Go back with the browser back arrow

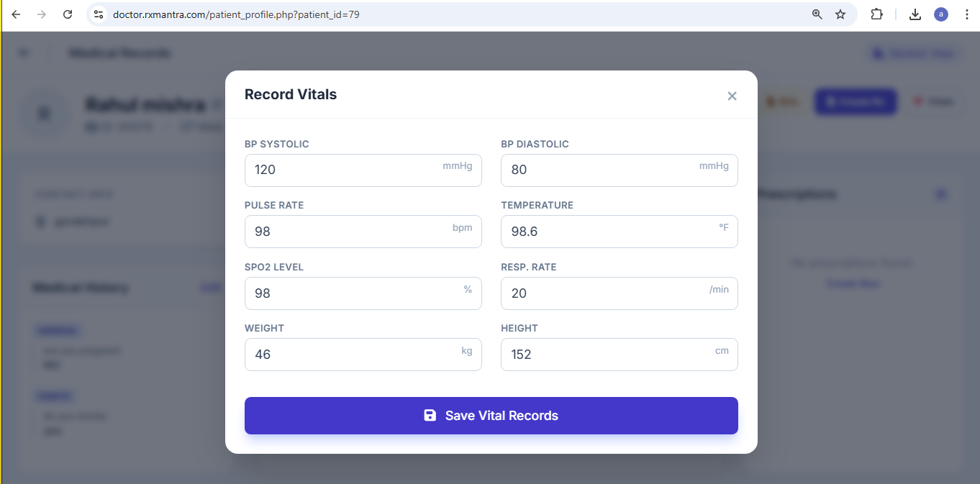pos(16,14)
